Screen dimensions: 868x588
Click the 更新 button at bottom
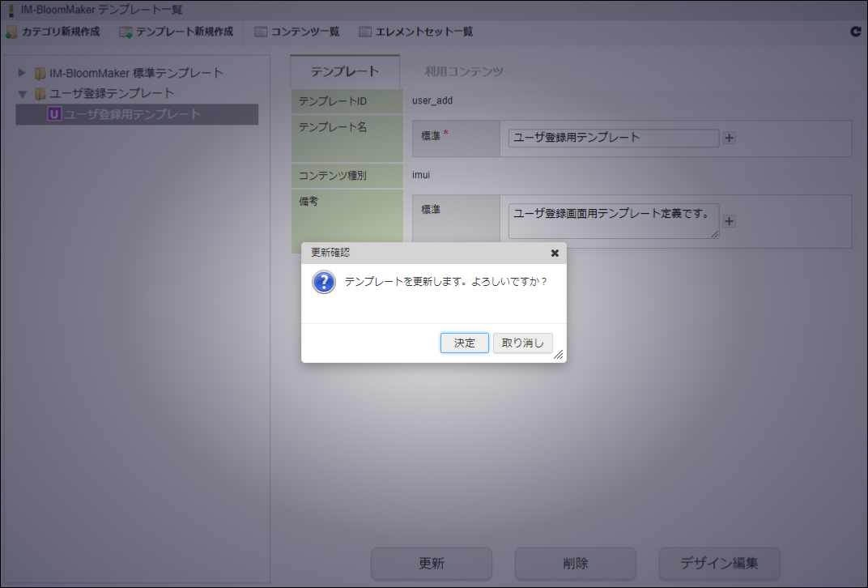click(432, 563)
